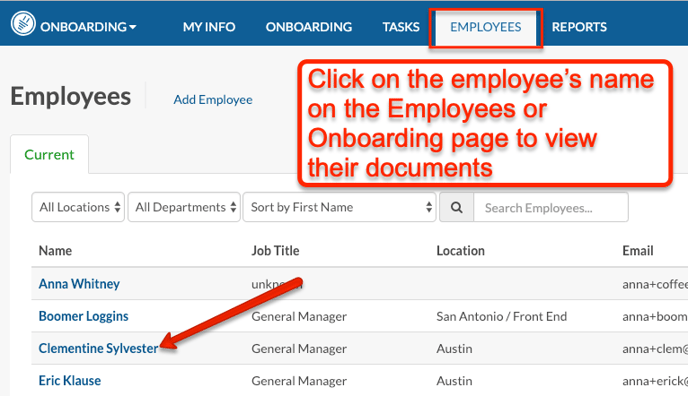This screenshot has width=688, height=396.
Task: Click Clementine Sylvester's Austin location cell
Action: (x=454, y=349)
